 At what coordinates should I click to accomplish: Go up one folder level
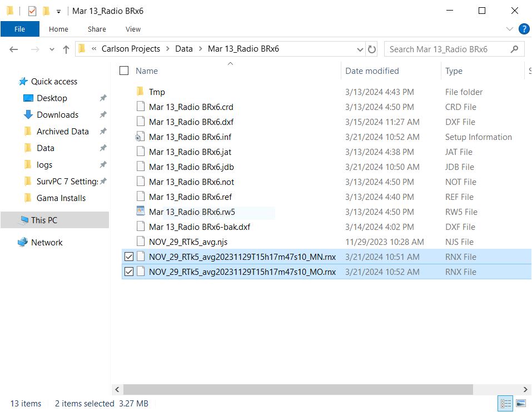(66, 49)
